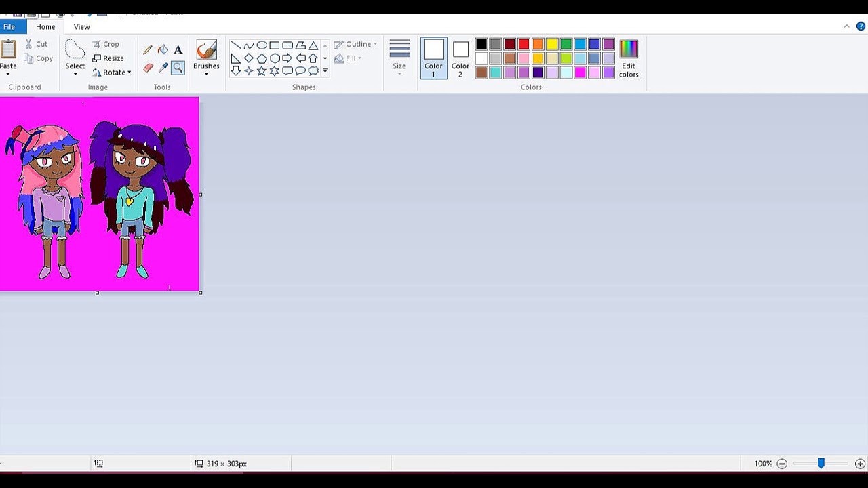Choose the Curve shape

tap(249, 45)
